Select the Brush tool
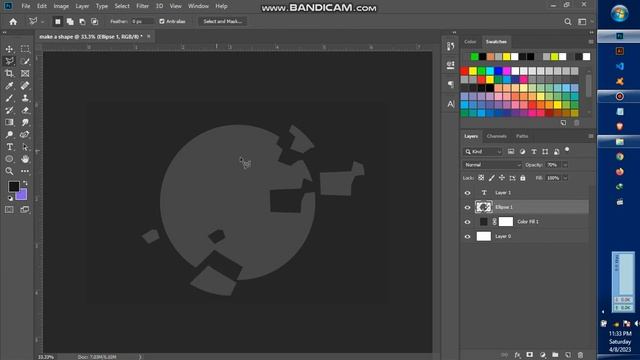Screen dimensions: 640x360 point(9,98)
